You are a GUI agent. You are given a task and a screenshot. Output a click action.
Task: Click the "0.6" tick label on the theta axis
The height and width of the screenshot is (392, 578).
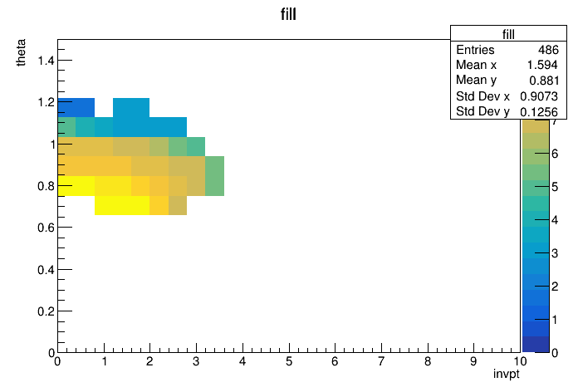click(x=46, y=228)
